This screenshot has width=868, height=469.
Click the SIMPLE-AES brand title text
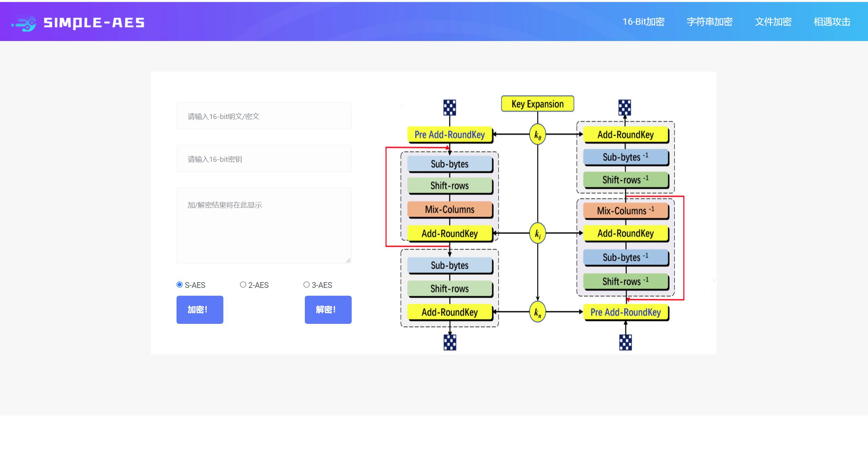pyautogui.click(x=94, y=23)
